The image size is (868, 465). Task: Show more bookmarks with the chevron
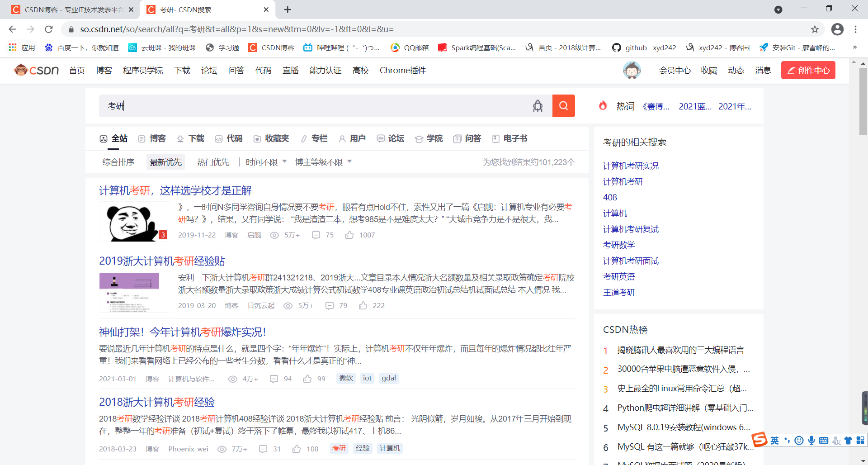854,47
